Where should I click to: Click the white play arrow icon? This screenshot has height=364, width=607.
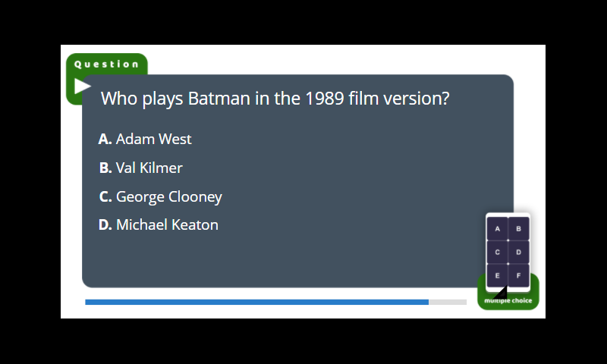(81, 86)
